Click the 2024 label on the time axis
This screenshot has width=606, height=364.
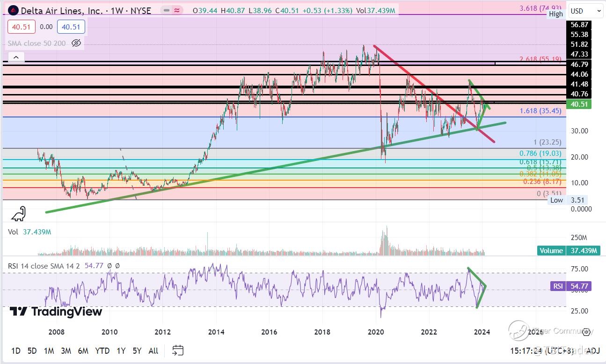click(482, 332)
